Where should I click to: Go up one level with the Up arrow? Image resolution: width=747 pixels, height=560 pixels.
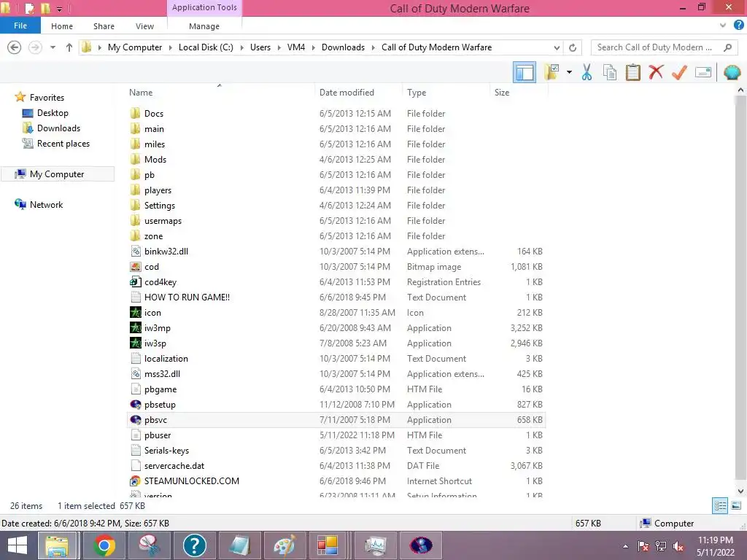69,47
